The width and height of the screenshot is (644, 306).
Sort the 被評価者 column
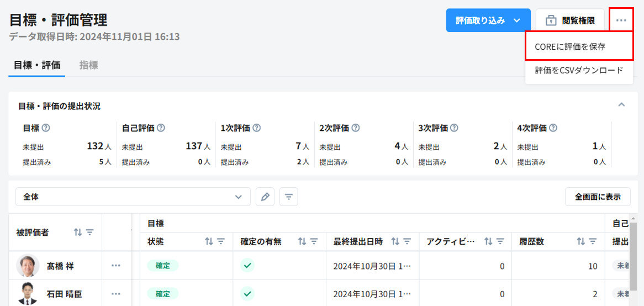click(x=78, y=233)
